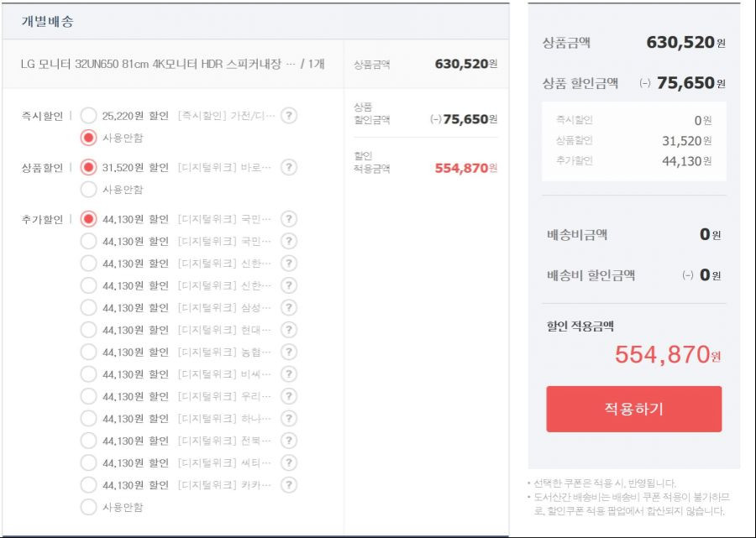Open help icon on 우리 coupon row
The height and width of the screenshot is (538, 756).
coord(288,396)
